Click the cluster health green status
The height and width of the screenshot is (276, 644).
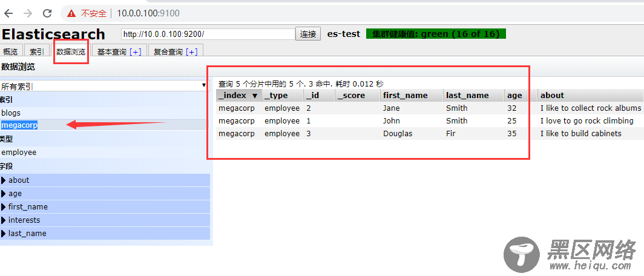point(436,34)
